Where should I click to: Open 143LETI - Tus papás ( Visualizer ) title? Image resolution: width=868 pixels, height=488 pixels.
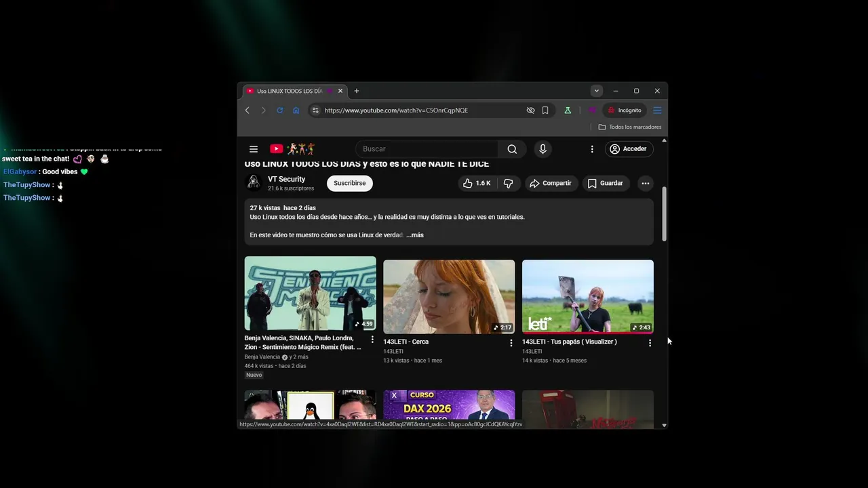point(570,342)
